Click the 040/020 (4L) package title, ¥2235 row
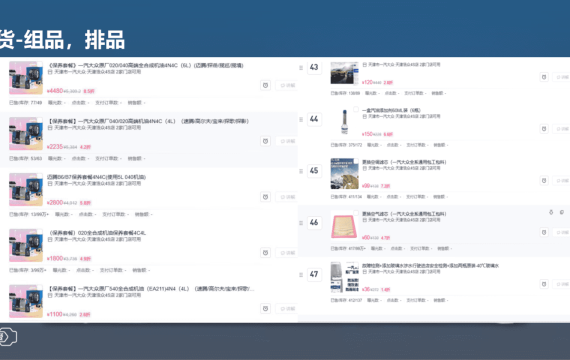The image size is (570, 360). pyautogui.click(x=148, y=121)
